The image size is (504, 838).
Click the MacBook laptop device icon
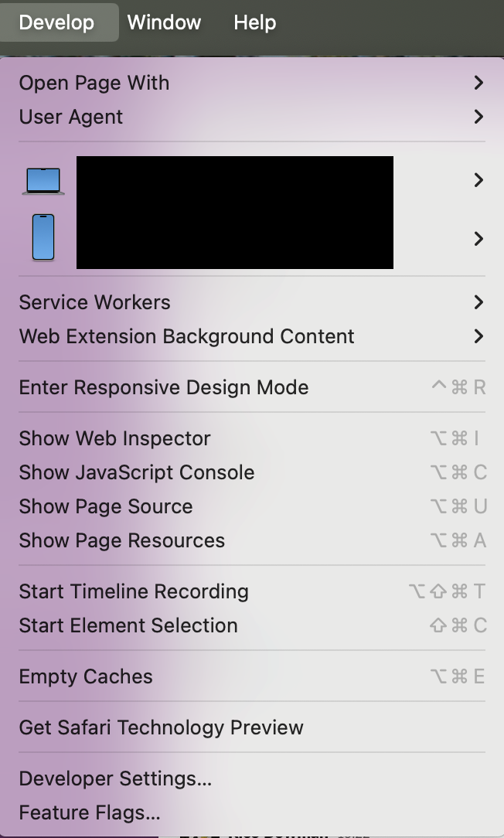(43, 181)
